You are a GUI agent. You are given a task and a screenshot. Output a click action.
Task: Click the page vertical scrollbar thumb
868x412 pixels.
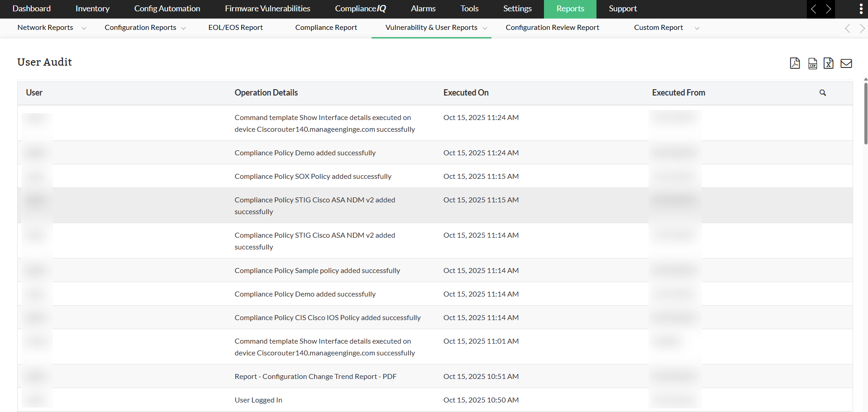[865, 113]
